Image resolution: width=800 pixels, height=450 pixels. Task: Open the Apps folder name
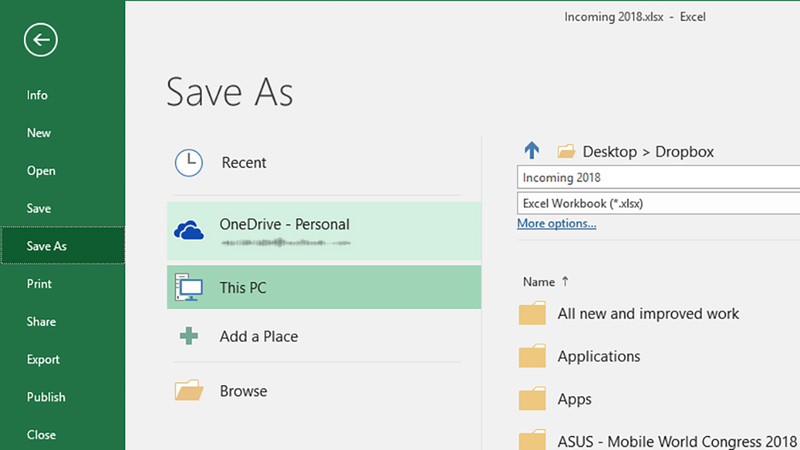coord(574,399)
